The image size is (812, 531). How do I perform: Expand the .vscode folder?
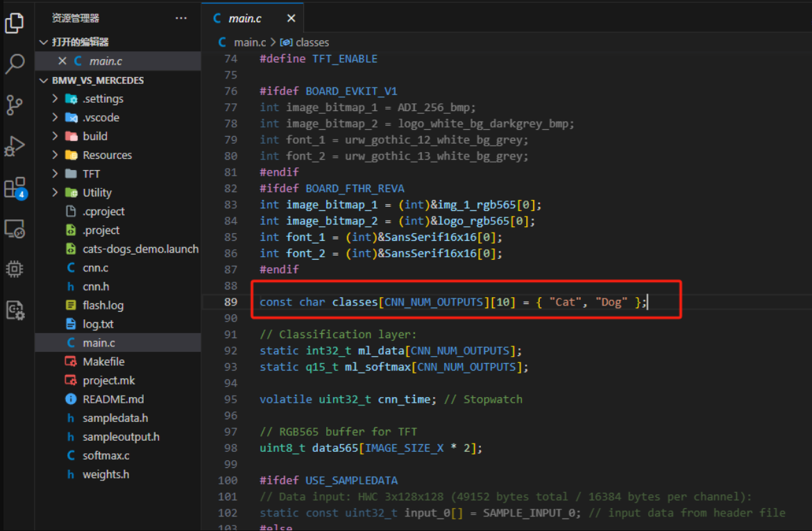55,117
